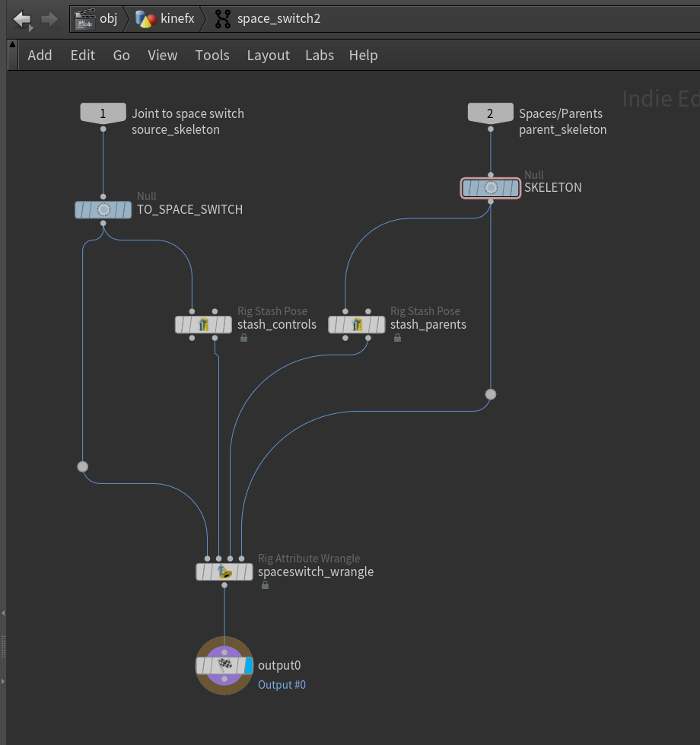The height and width of the screenshot is (745, 700).
Task: Click the forward navigation arrow
Action: (x=49, y=19)
